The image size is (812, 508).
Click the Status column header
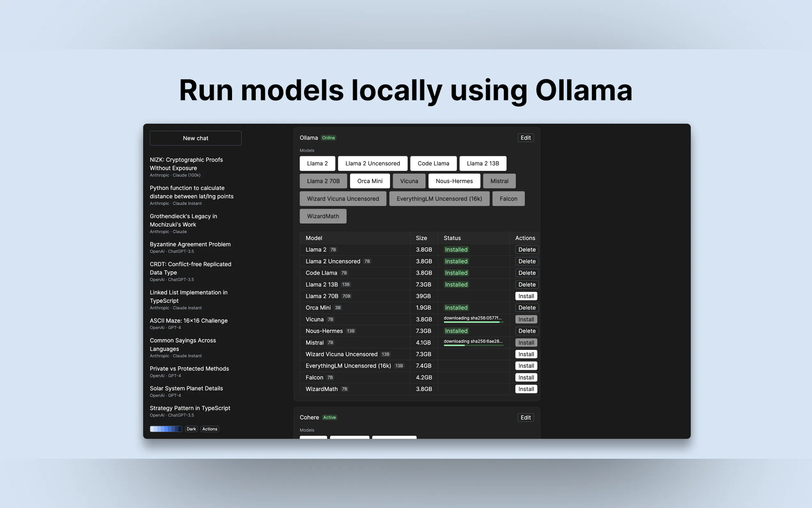[x=452, y=238]
